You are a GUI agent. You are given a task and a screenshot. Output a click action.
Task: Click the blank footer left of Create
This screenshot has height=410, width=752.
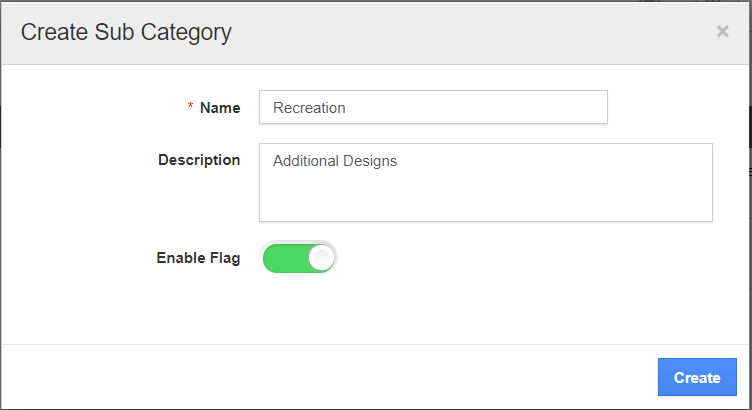point(330,377)
